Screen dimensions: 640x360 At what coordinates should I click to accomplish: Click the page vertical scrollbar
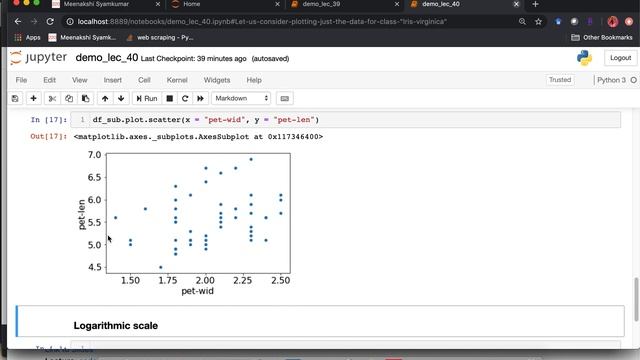[636, 300]
